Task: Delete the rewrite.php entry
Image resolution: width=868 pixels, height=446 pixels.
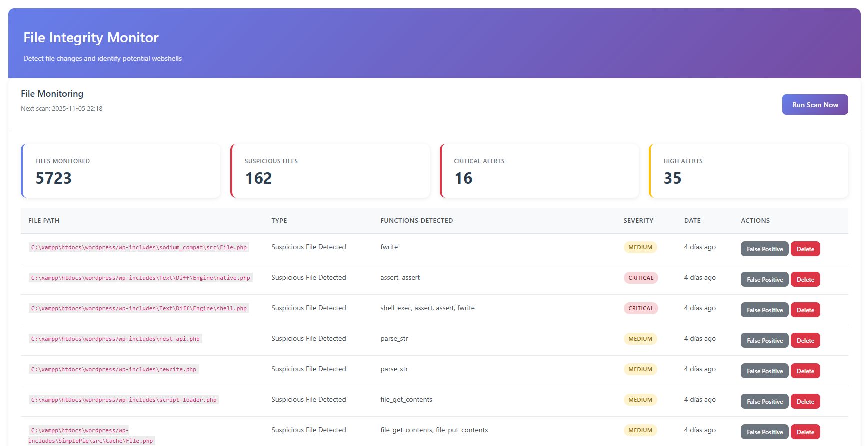Action: click(x=805, y=371)
